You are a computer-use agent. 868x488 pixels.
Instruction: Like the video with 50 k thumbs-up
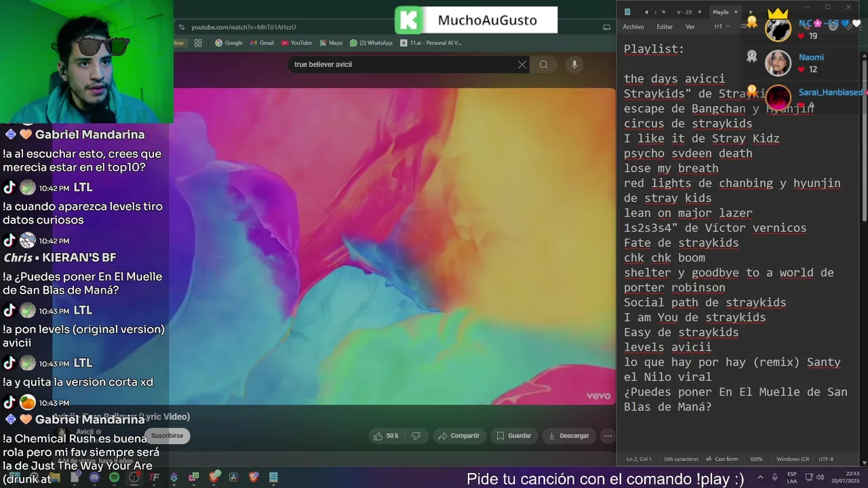(x=386, y=436)
